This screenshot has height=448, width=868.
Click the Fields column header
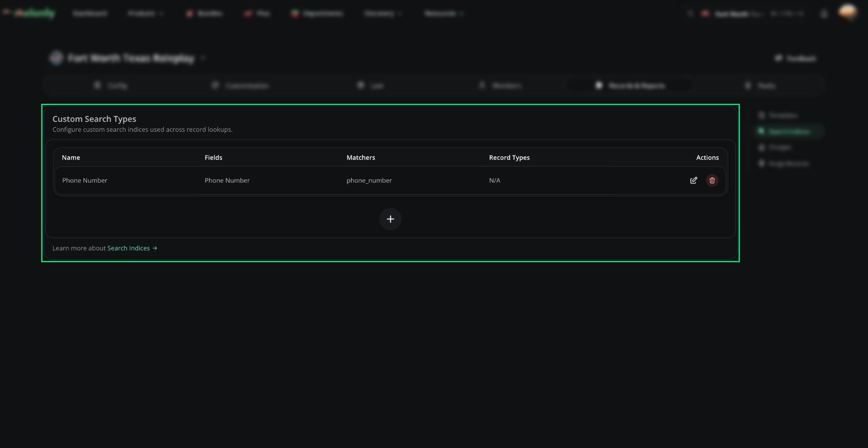click(213, 158)
